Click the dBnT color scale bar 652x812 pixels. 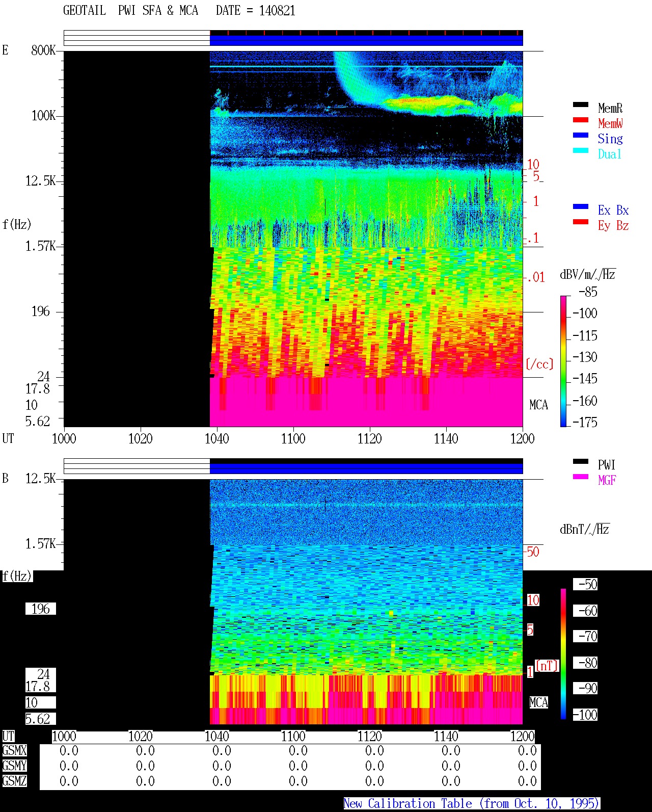point(563,654)
